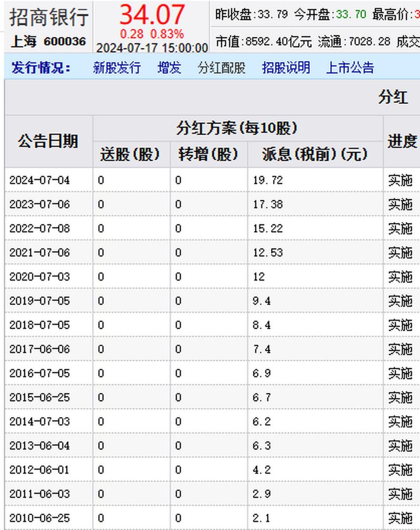
Task: Click date cell 2010-06-25
Action: pyautogui.click(x=39, y=518)
